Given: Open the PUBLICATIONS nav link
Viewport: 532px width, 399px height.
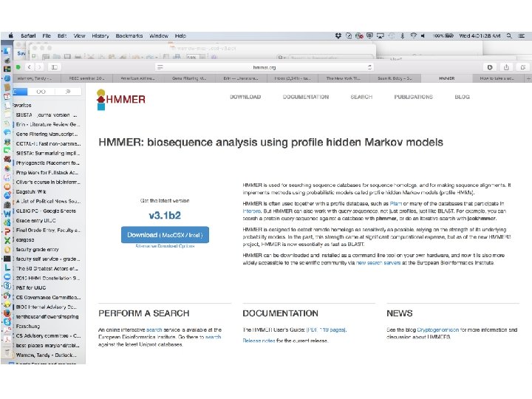Looking at the screenshot, I should click(x=413, y=97).
